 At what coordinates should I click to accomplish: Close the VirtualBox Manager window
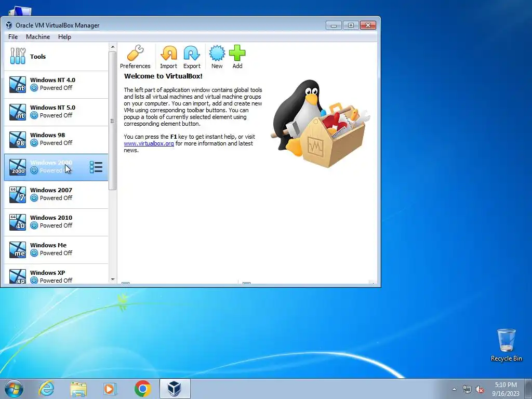pos(368,25)
